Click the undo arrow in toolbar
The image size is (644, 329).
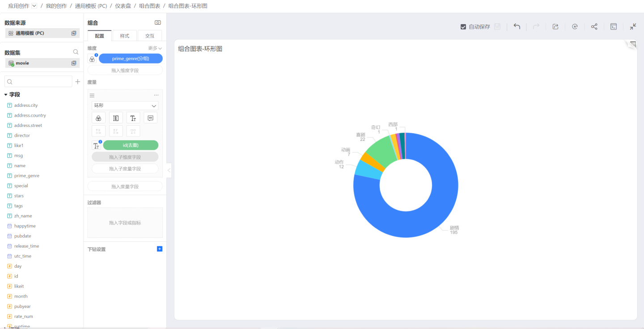[x=517, y=26]
